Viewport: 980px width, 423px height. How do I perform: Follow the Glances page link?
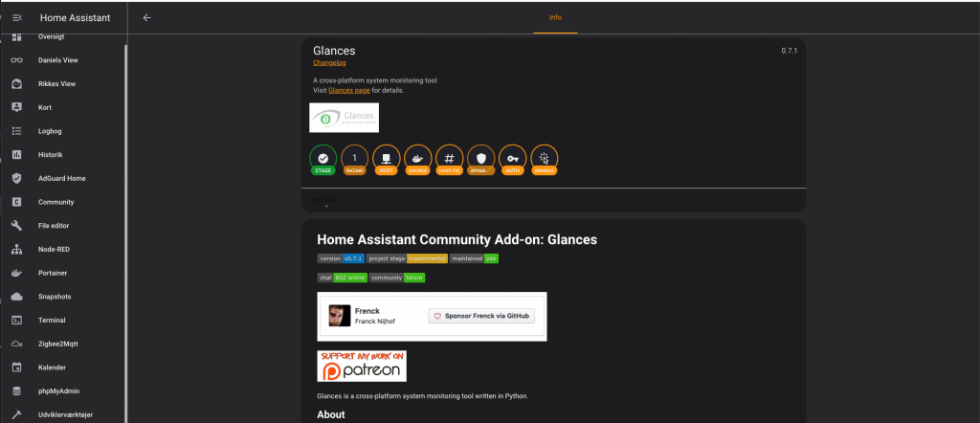[348, 90]
